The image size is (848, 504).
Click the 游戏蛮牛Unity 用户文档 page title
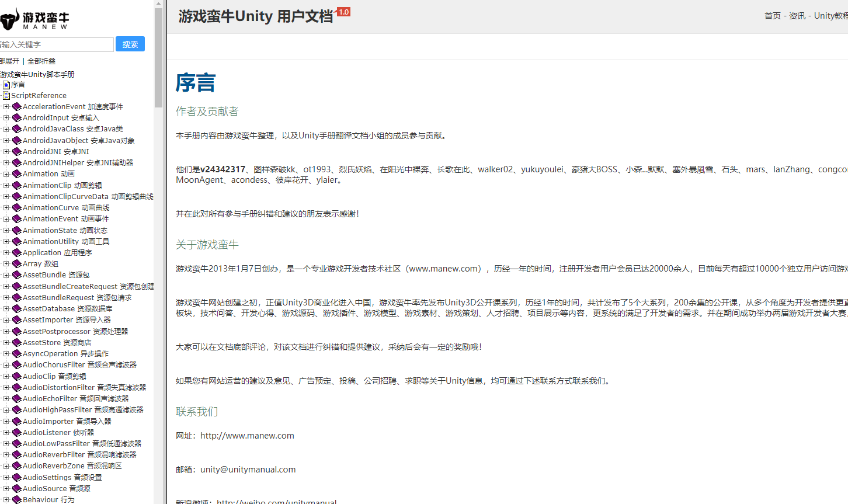point(256,16)
